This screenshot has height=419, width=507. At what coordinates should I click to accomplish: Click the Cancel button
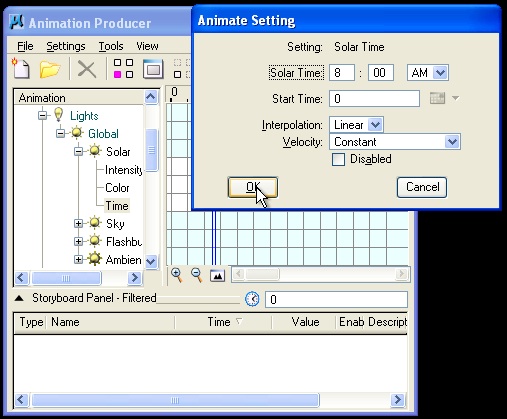point(422,187)
